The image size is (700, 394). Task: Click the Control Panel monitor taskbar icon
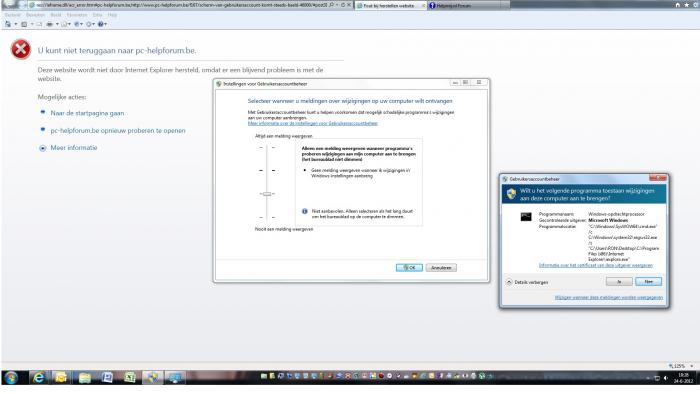tap(175, 378)
